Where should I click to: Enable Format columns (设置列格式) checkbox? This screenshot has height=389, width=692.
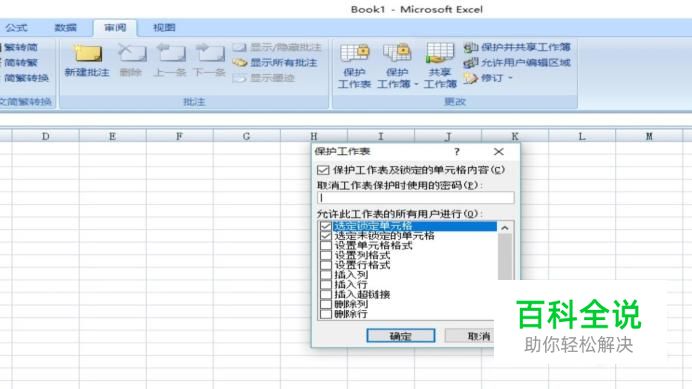[x=326, y=255]
